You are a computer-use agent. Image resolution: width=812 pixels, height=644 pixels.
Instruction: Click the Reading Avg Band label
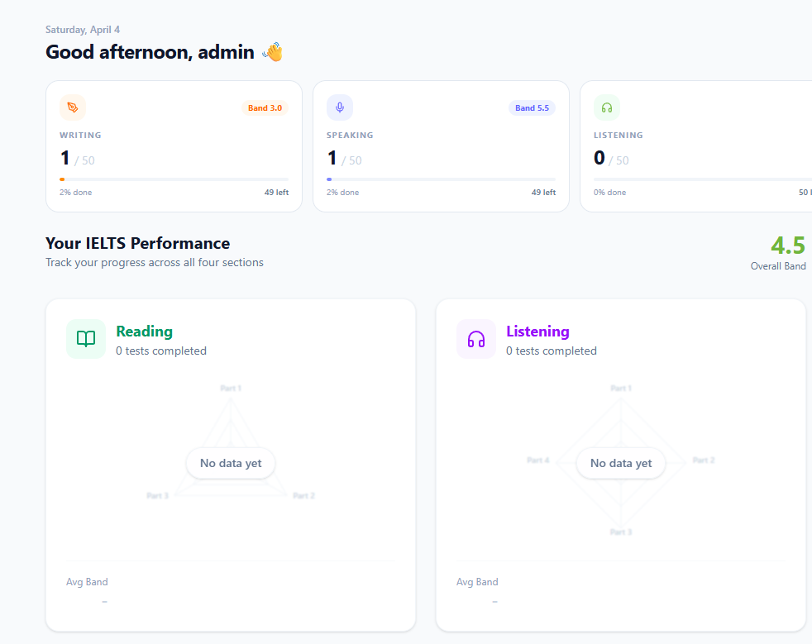pyautogui.click(x=87, y=582)
